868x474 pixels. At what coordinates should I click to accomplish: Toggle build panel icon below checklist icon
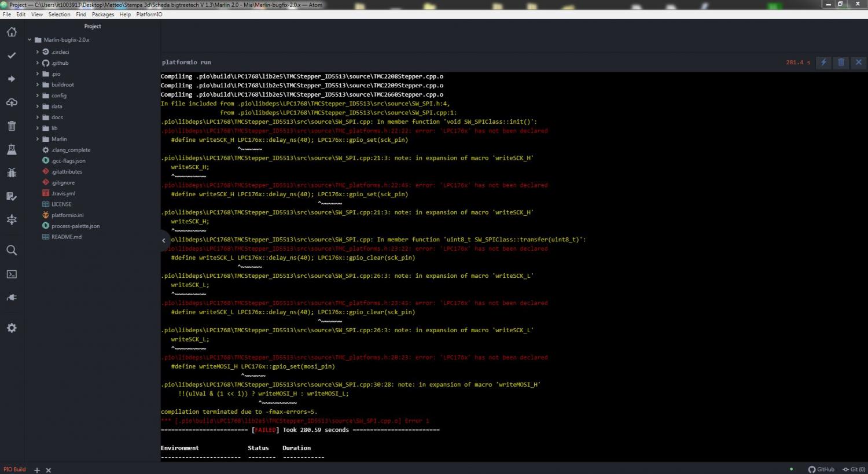pyautogui.click(x=12, y=219)
